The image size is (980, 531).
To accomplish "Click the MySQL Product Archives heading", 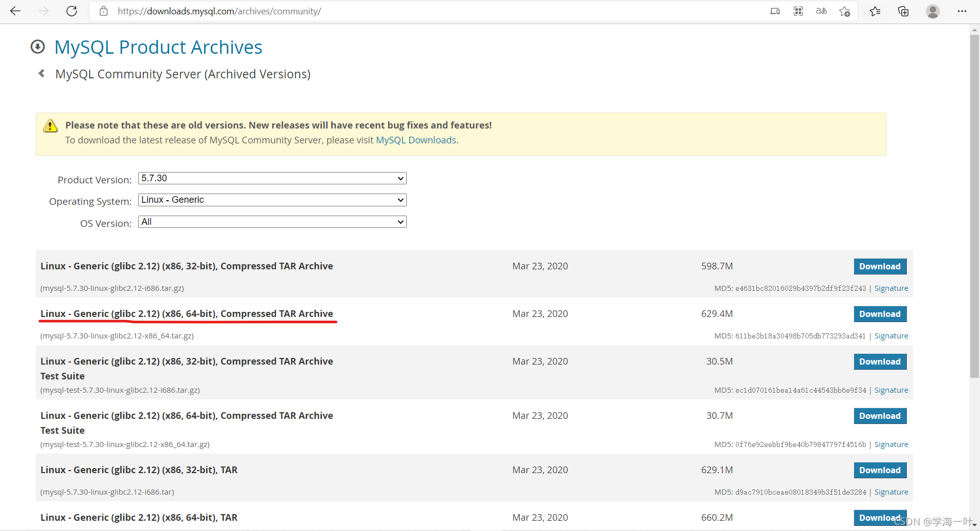I will pos(158,47).
